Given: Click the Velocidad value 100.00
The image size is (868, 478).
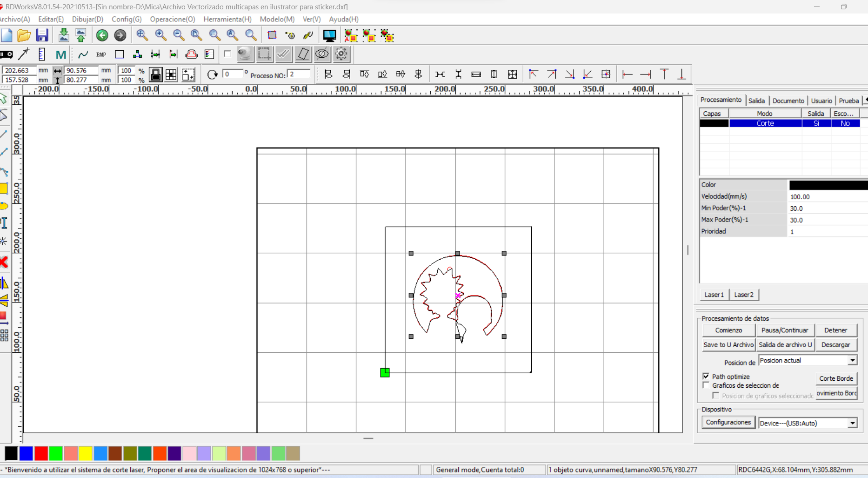Looking at the screenshot, I should 828,196.
